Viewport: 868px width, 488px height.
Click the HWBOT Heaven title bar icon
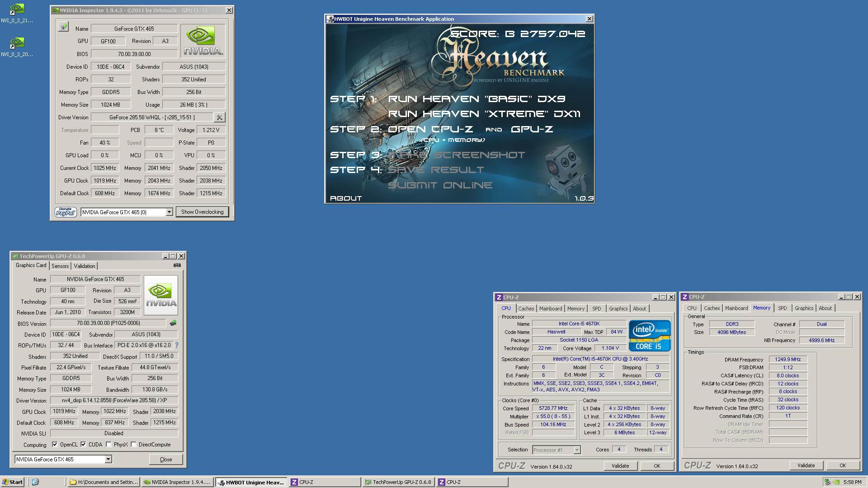coord(330,19)
